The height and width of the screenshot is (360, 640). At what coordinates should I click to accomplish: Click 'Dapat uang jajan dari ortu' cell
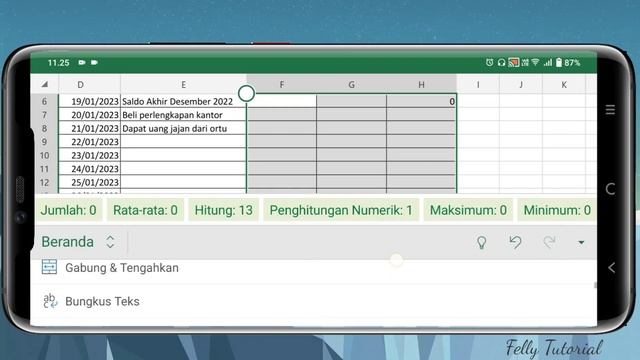point(183,128)
